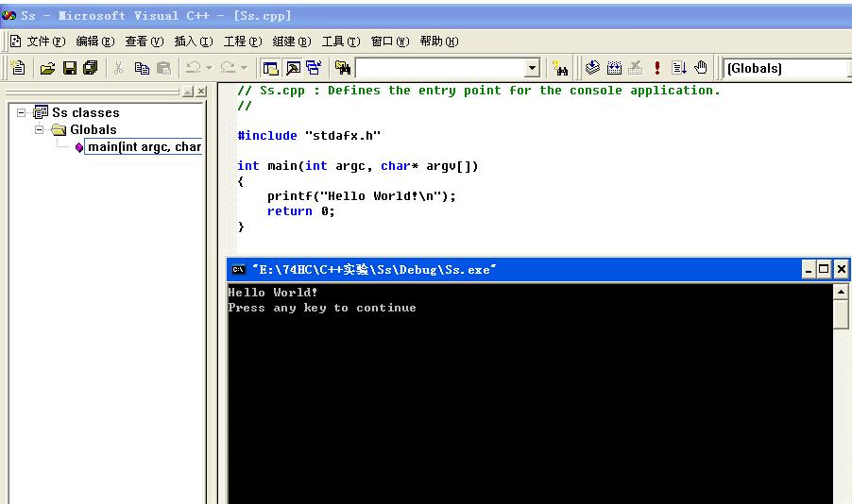Screen dimensions: 852x504
Task: Create a new text file from toolbar
Action: (19, 68)
